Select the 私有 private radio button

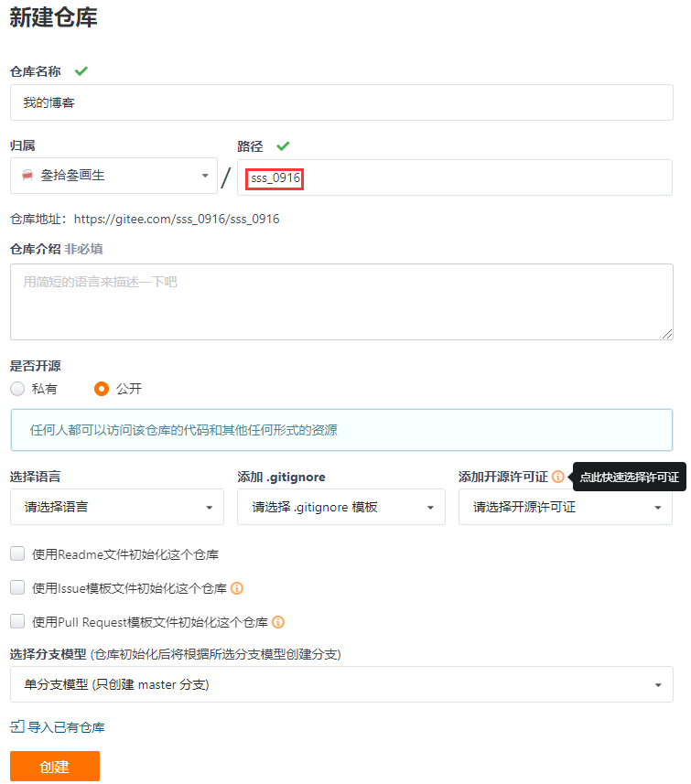(x=17, y=389)
